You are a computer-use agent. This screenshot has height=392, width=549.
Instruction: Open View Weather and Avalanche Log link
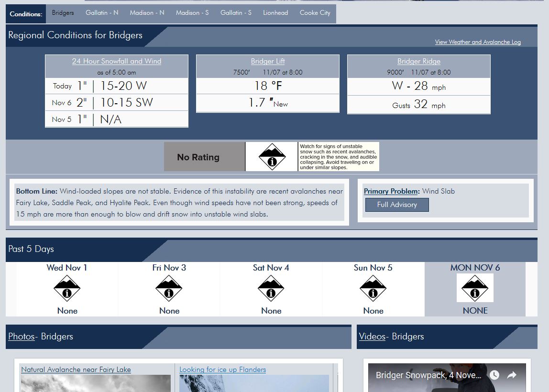tap(478, 42)
